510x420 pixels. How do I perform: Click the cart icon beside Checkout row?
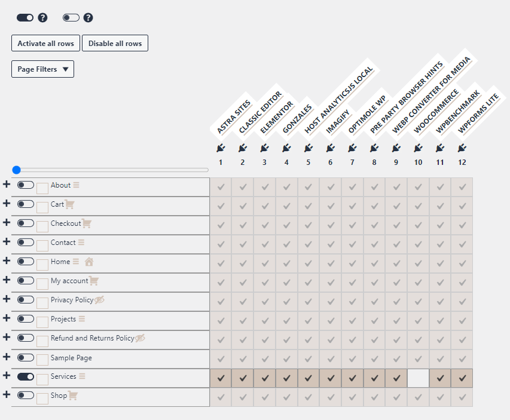click(x=87, y=223)
